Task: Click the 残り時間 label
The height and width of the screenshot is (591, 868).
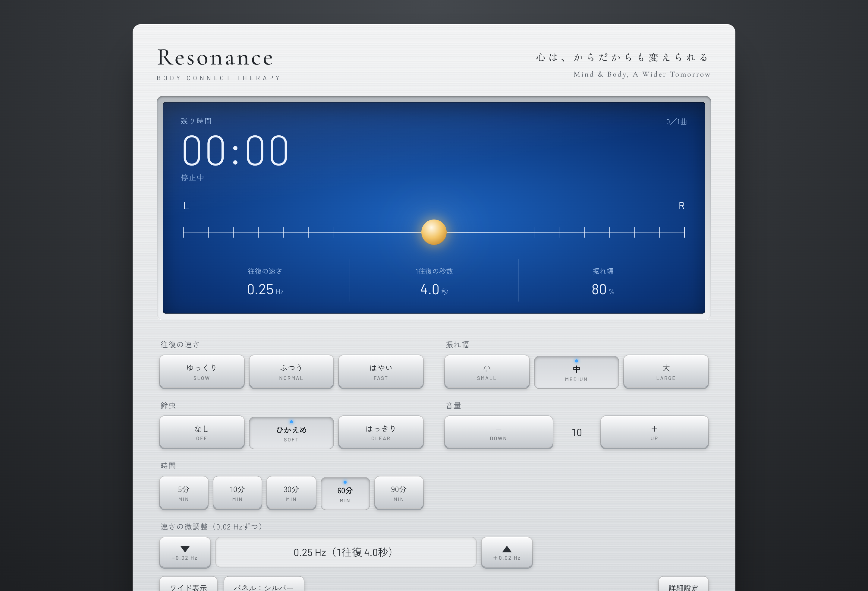Action: point(196,121)
